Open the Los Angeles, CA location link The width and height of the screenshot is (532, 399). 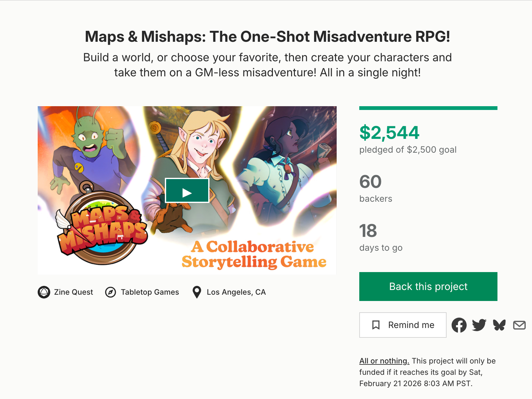(x=236, y=292)
